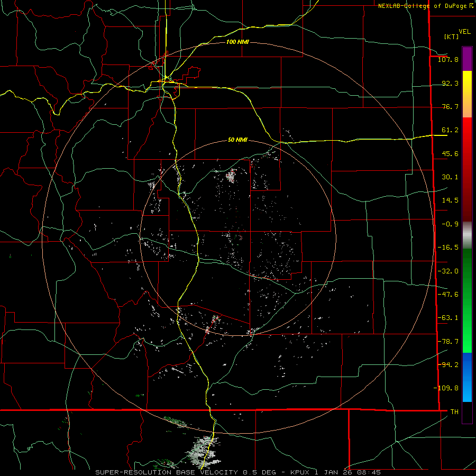Select the 14.5 legend value

pos(450,200)
